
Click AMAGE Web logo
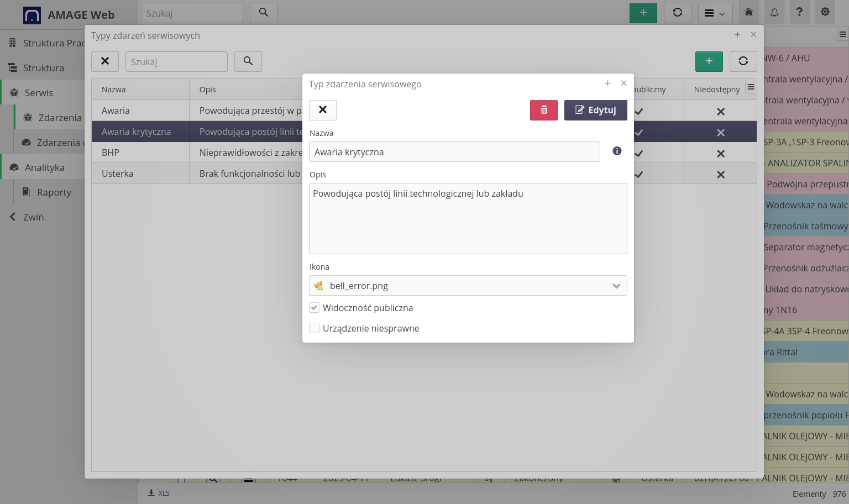click(69, 15)
